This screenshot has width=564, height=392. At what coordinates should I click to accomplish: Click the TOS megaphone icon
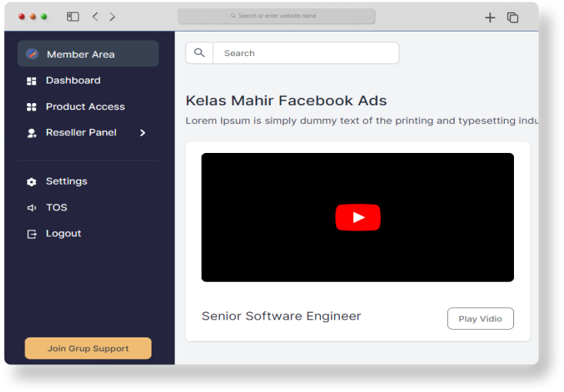pos(32,208)
